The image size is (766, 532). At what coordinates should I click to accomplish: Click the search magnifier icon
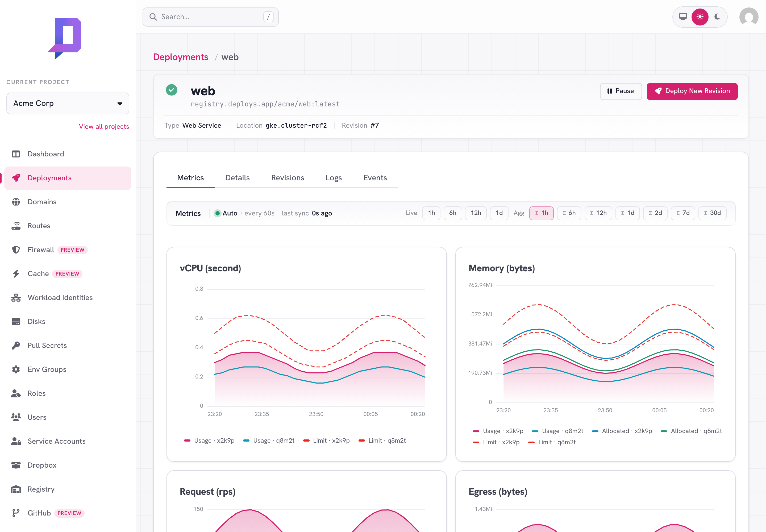(153, 17)
